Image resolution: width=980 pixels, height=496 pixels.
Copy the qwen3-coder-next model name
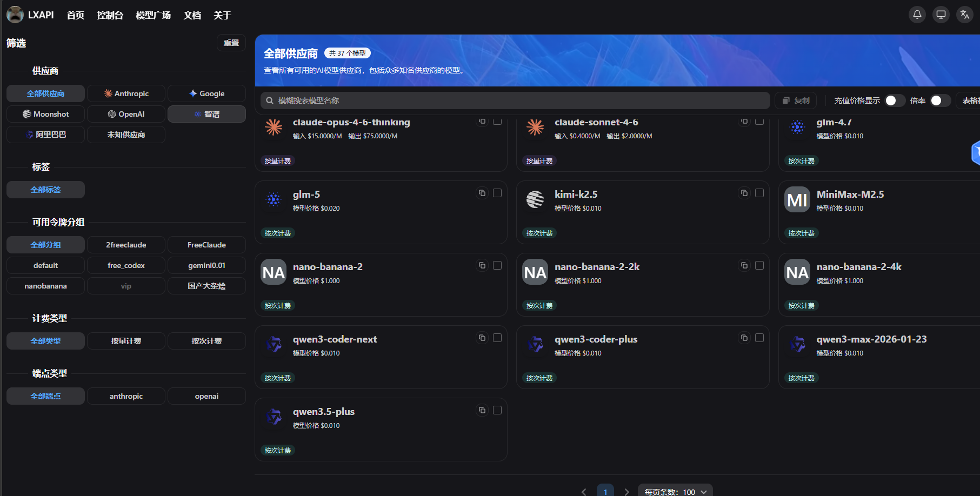coord(482,338)
